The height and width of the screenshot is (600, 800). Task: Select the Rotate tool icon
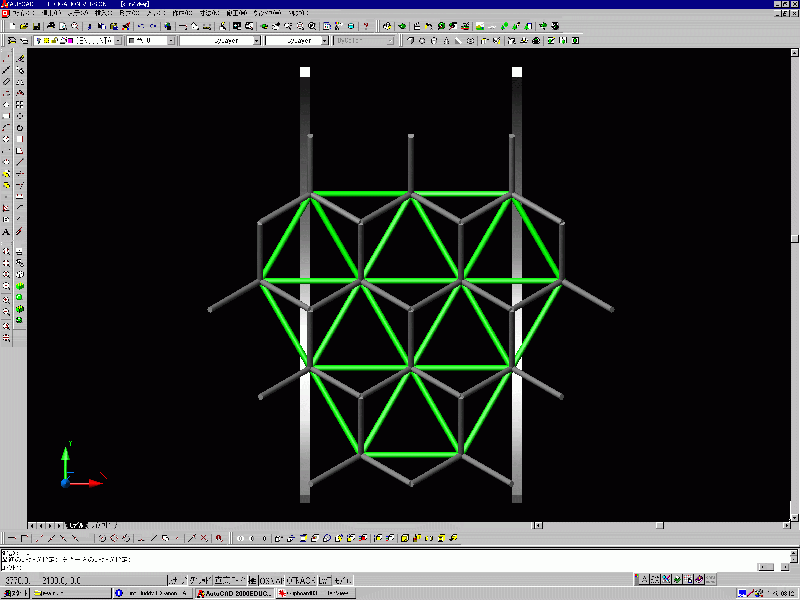pyautogui.click(x=19, y=128)
